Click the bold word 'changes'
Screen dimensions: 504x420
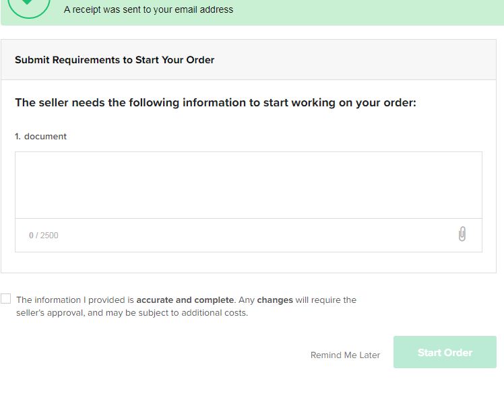click(x=275, y=300)
